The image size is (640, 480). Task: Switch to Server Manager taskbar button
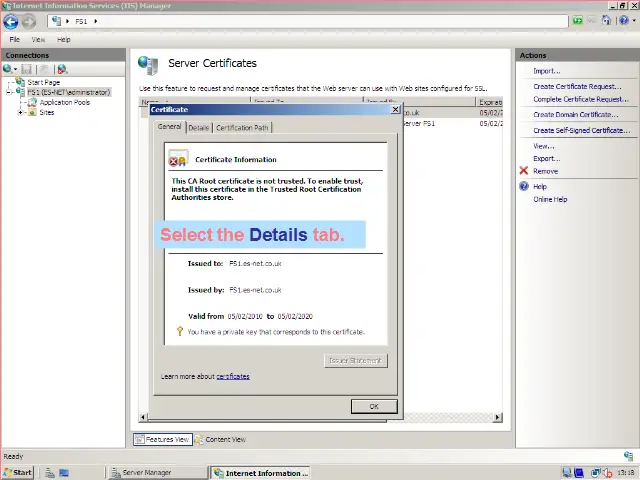157,473
